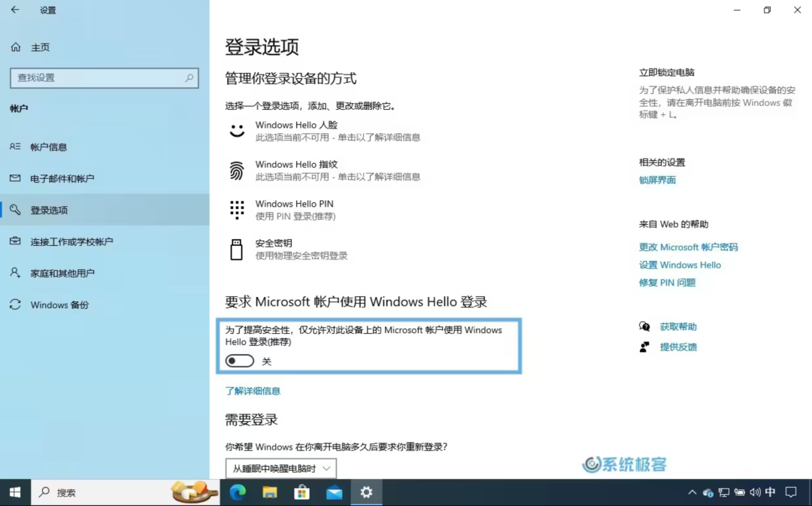Click the 获取帮助 link
This screenshot has width=812, height=506.
678,327
